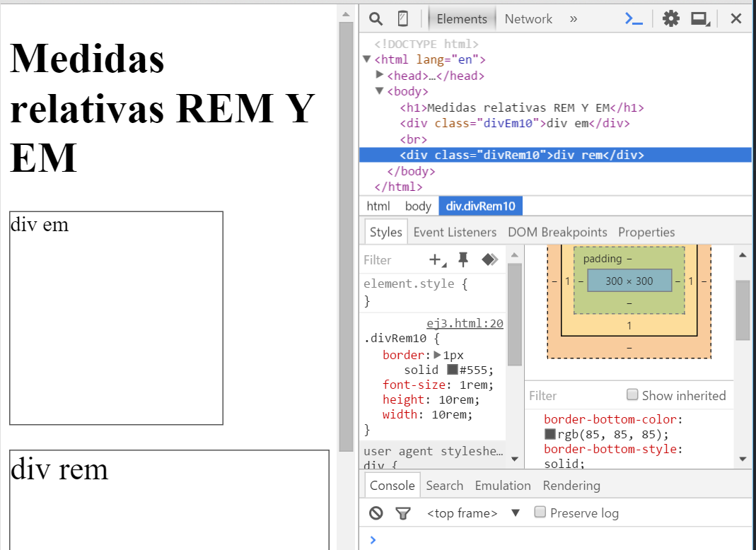Click the search icon in DevTools toolbar
The width and height of the screenshot is (756, 550).
point(375,18)
